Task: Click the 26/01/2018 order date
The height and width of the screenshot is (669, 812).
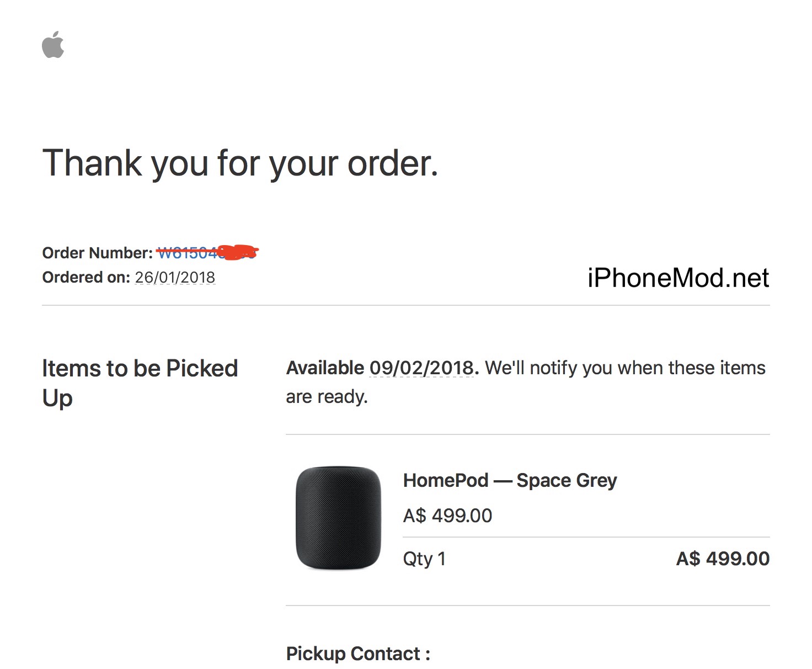Action: click(175, 277)
